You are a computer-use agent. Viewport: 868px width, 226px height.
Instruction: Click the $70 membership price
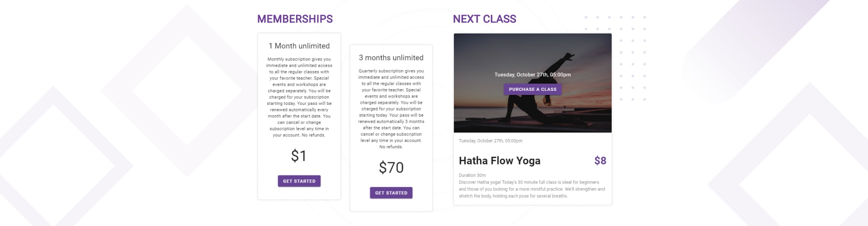coord(391,168)
